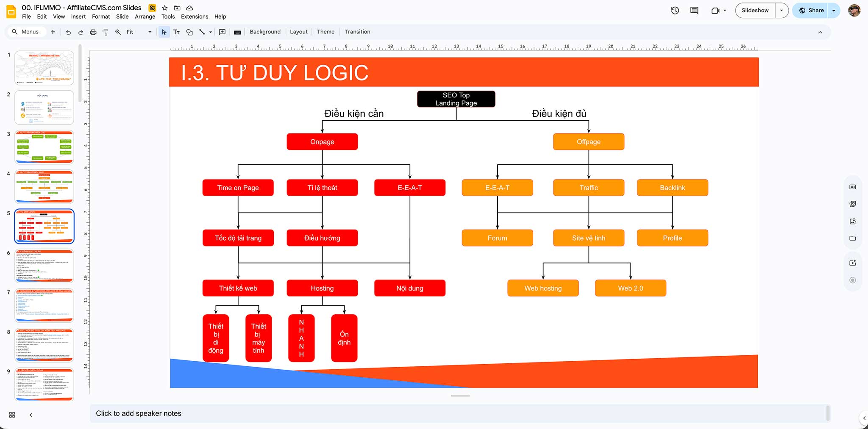The height and width of the screenshot is (429, 868).
Task: Select the Paint format tool
Action: 106,32
